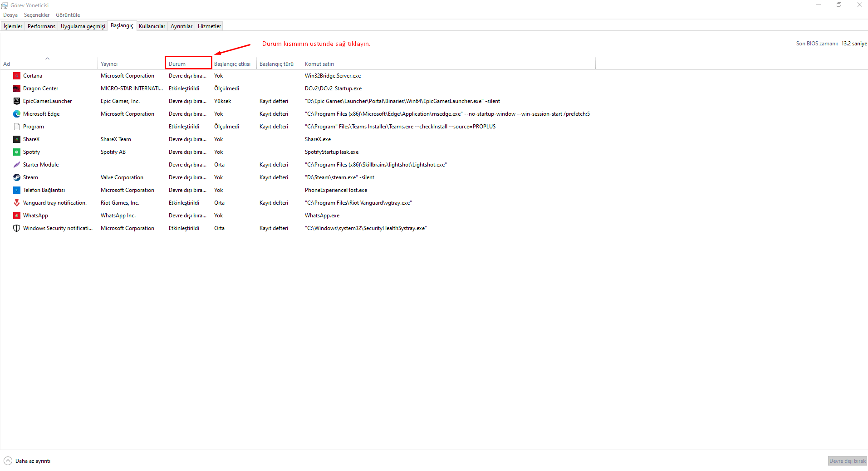Click the SecurityHealthSystray.exe command line

click(x=366, y=228)
